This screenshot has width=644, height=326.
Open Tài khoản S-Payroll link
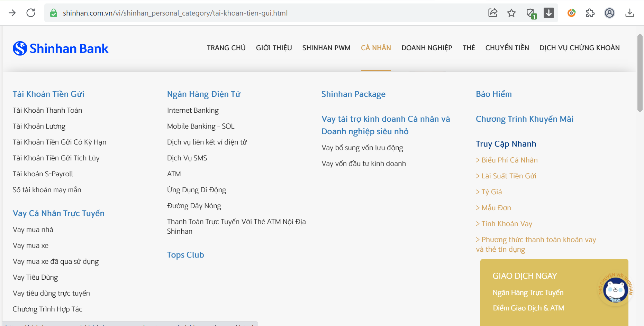tap(43, 174)
